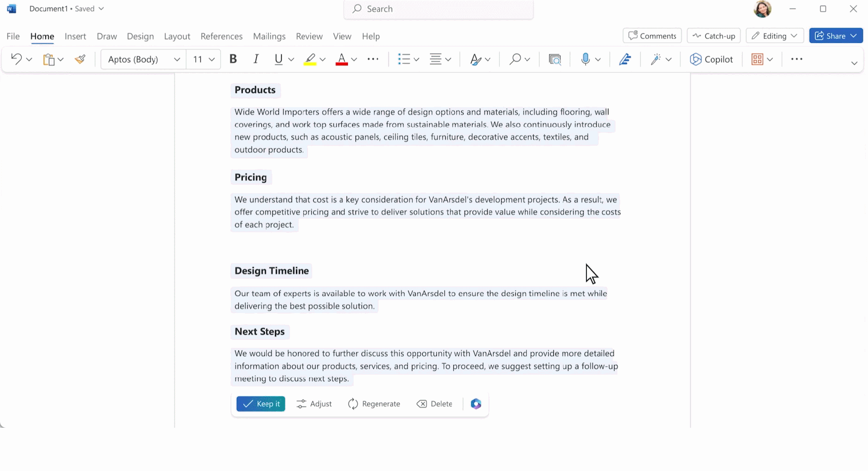
Task: Click the Design Timeline heading
Action: pos(272,271)
